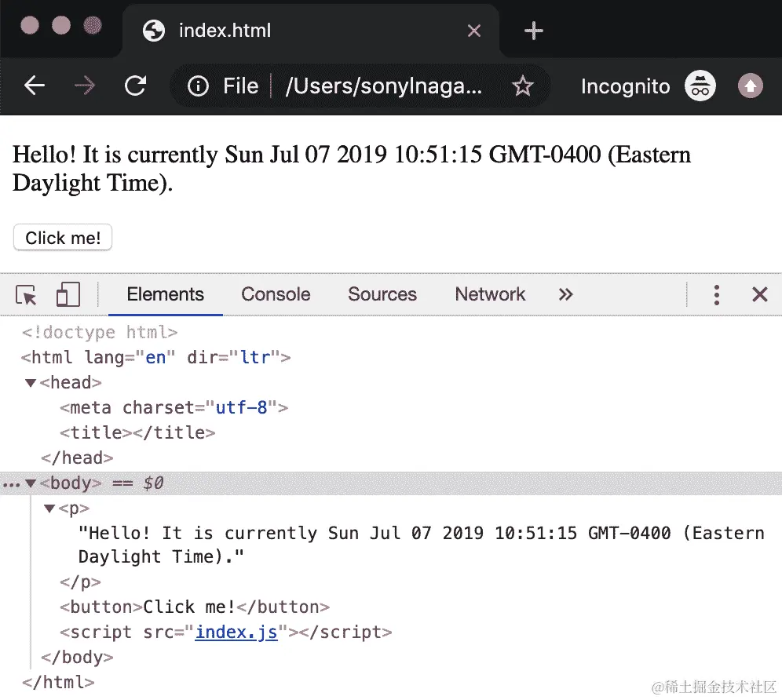Click the globe favicon on the tab

point(154,31)
